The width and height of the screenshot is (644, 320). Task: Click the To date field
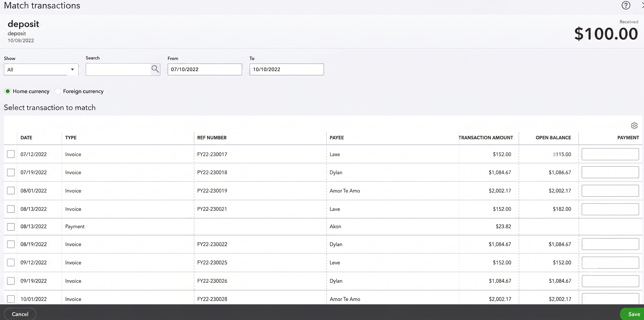click(286, 70)
